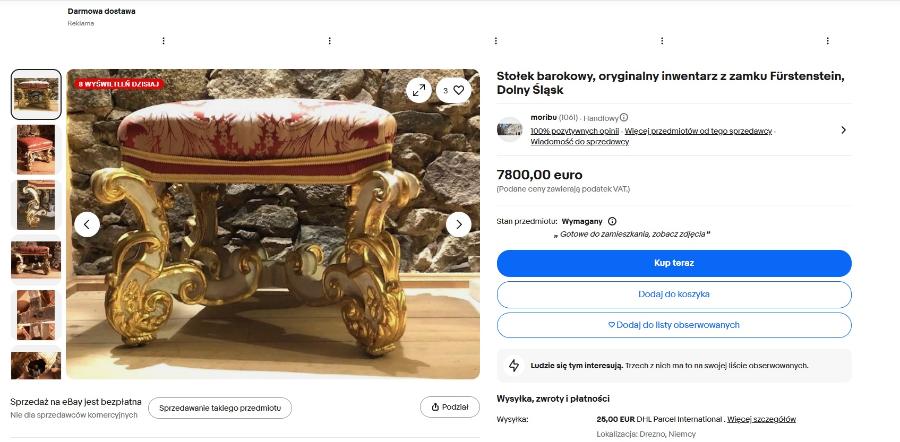The width and height of the screenshot is (900, 442).
Task: Select the first stool thumbnail
Action: point(36,94)
